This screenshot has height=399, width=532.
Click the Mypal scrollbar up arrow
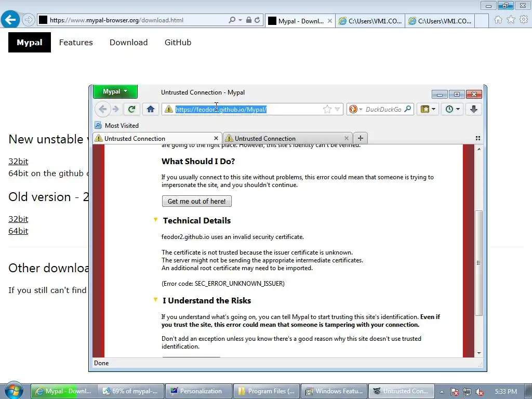click(478, 149)
